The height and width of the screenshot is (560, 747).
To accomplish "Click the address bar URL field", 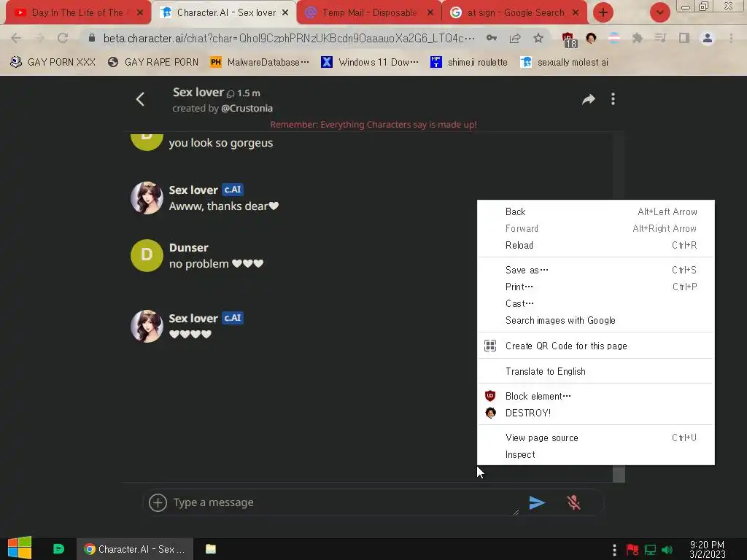I will coord(289,38).
